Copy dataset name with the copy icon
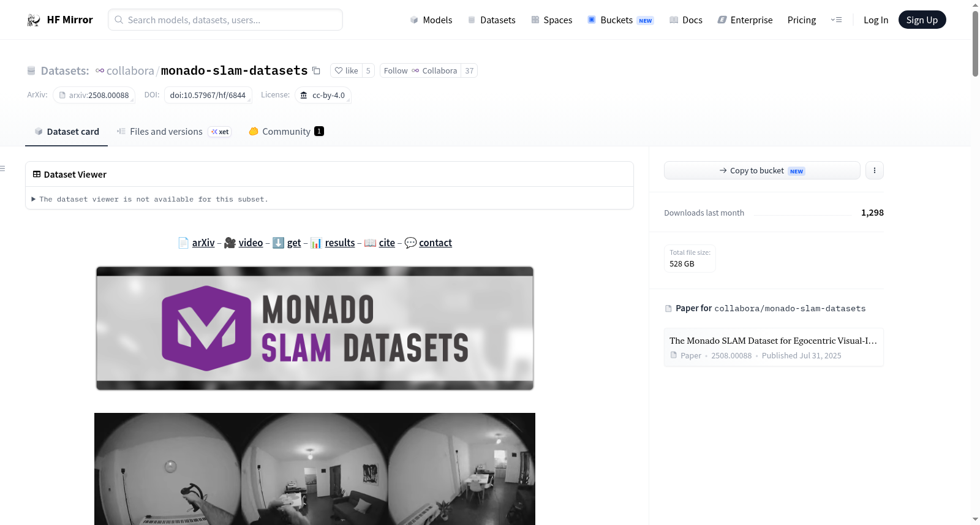Screen dimensions: 980x525 (x=316, y=70)
